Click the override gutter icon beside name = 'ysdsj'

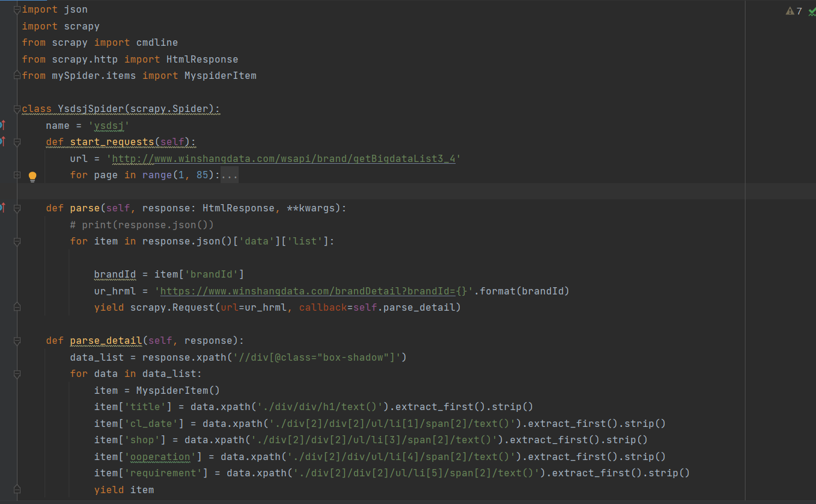[2, 125]
